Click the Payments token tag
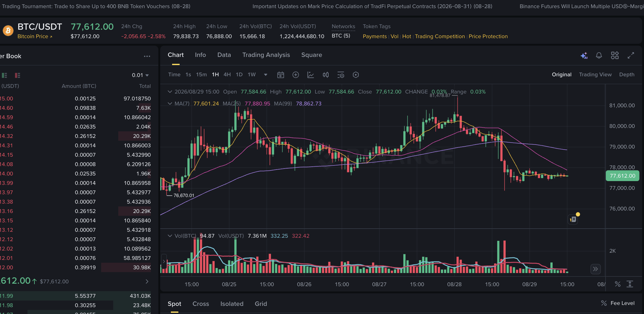 click(375, 37)
